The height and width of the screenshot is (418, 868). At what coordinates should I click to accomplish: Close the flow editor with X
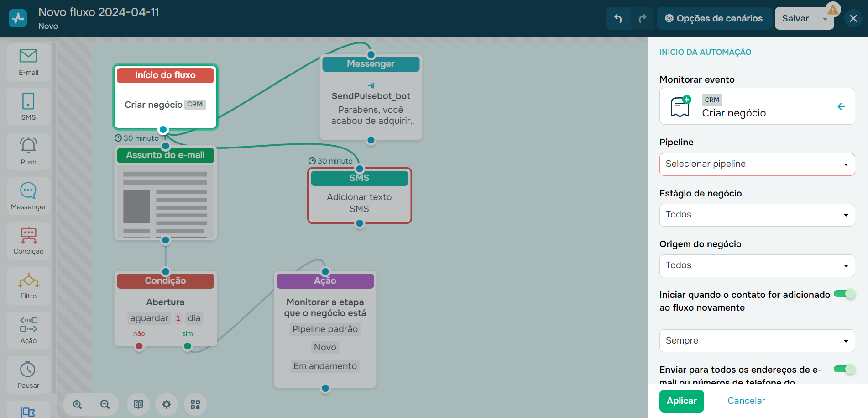[853, 18]
